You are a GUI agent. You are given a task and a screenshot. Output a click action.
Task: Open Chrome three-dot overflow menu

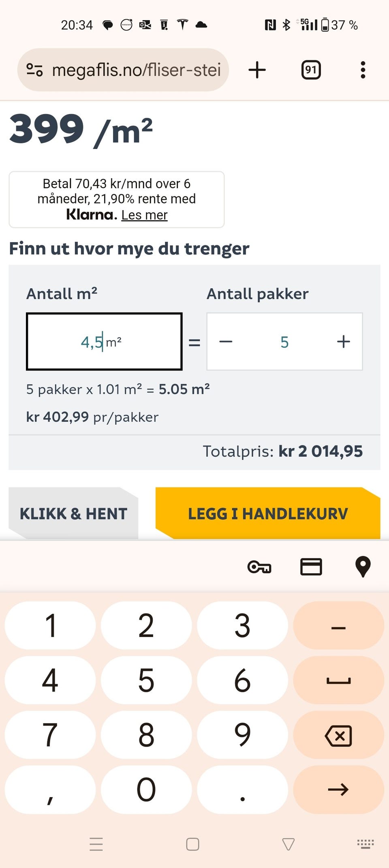tap(363, 70)
